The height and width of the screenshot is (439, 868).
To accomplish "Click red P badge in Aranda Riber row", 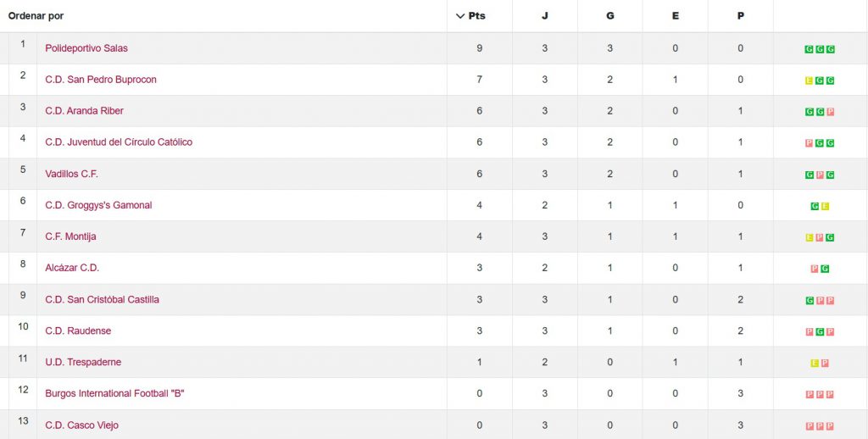I will pos(830,112).
